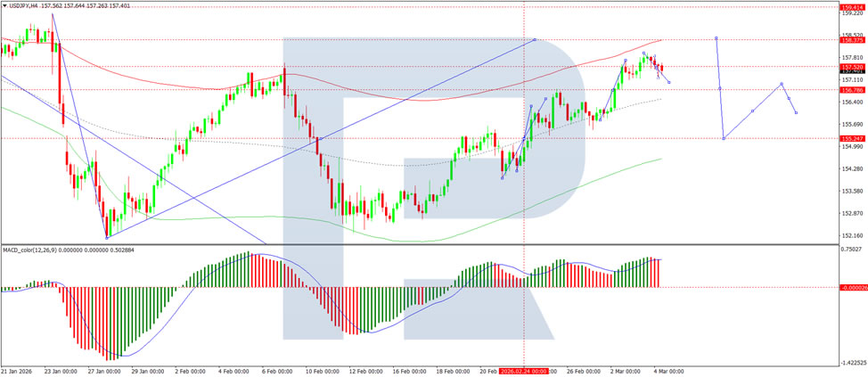Click the 21 Jan 2026 date label
Image resolution: width=868 pixels, height=377 pixels.
tap(16, 371)
